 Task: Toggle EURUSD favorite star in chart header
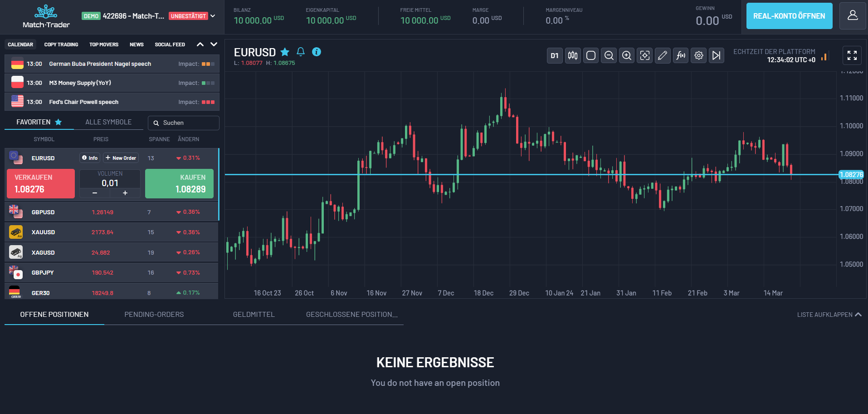tap(285, 52)
